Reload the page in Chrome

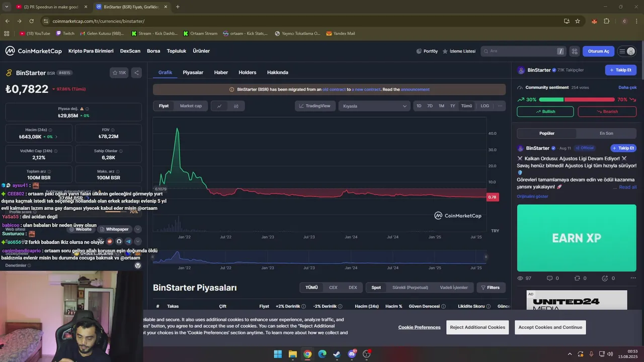tap(31, 21)
